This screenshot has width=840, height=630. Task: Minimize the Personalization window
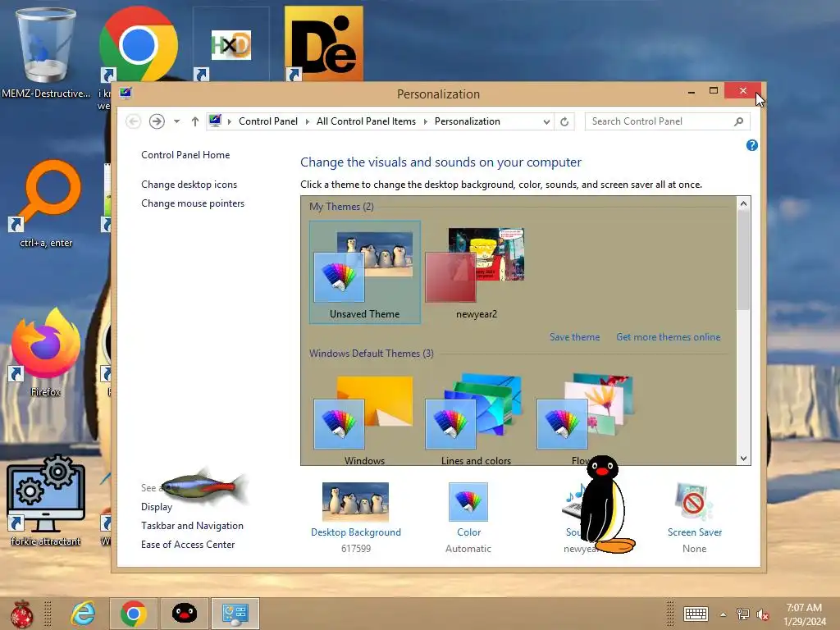click(692, 92)
